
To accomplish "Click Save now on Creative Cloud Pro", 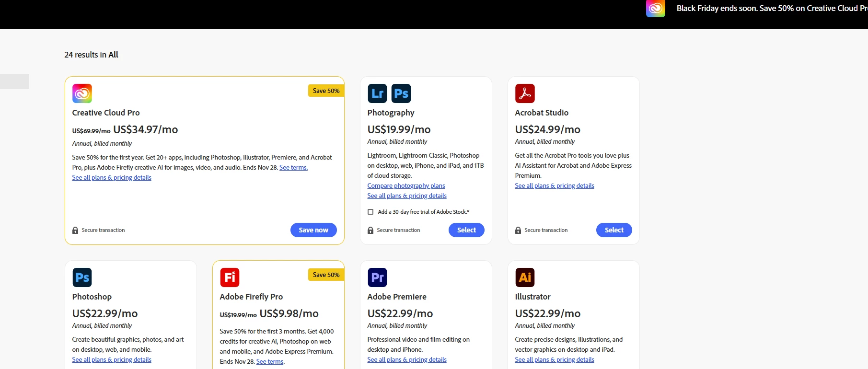I will tap(313, 230).
